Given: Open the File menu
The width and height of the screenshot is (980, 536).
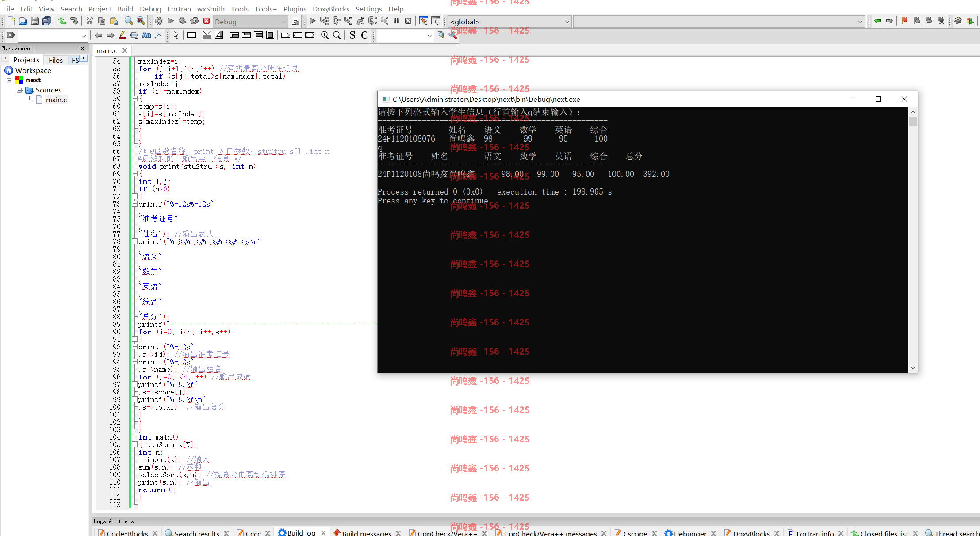Looking at the screenshot, I should tap(8, 9).
